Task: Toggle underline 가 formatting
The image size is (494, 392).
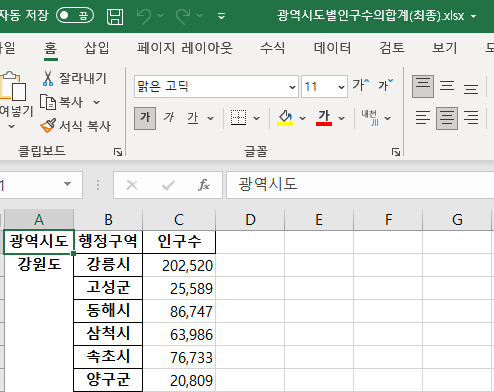Action: 193,118
